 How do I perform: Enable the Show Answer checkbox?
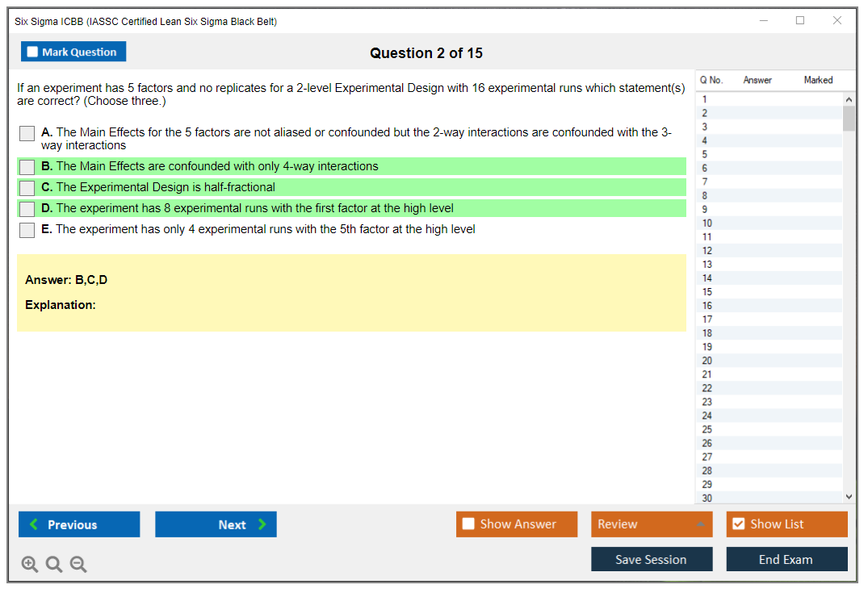[469, 524]
